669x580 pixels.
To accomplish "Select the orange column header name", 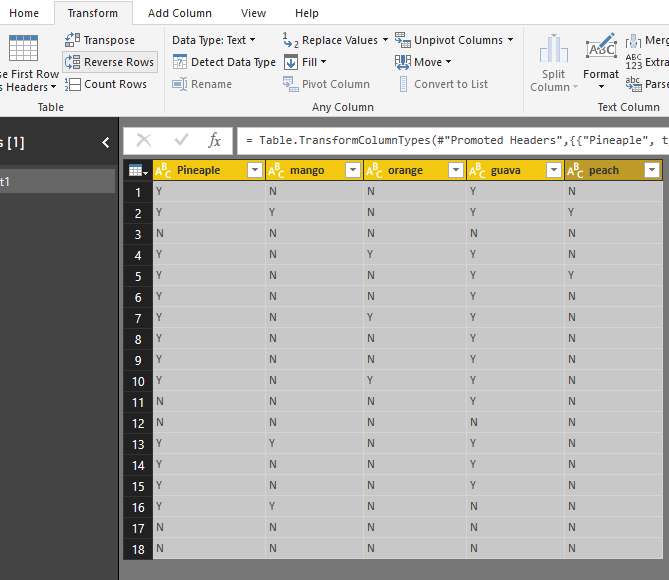I will click(405, 170).
